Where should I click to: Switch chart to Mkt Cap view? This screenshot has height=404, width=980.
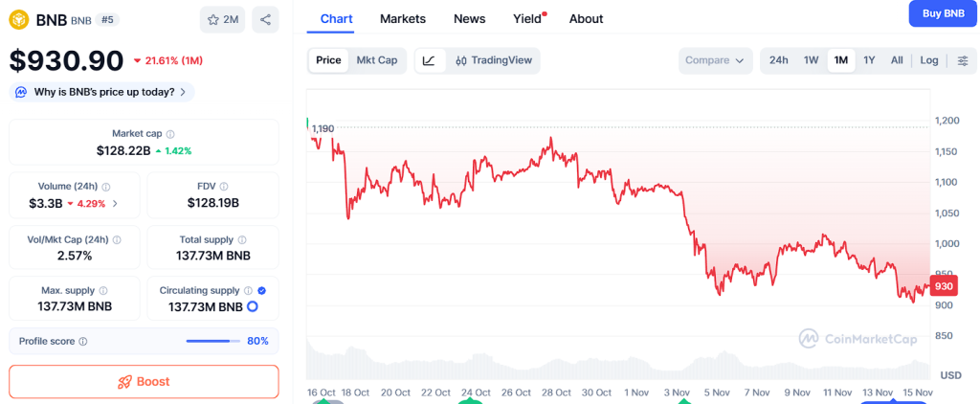(376, 60)
